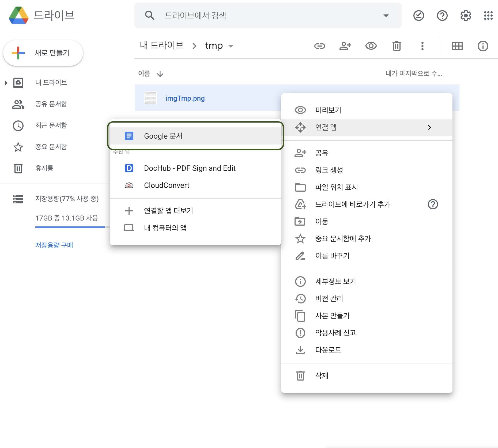
Task: Choose 중요 문서함에 추가
Action: [x=367, y=239]
